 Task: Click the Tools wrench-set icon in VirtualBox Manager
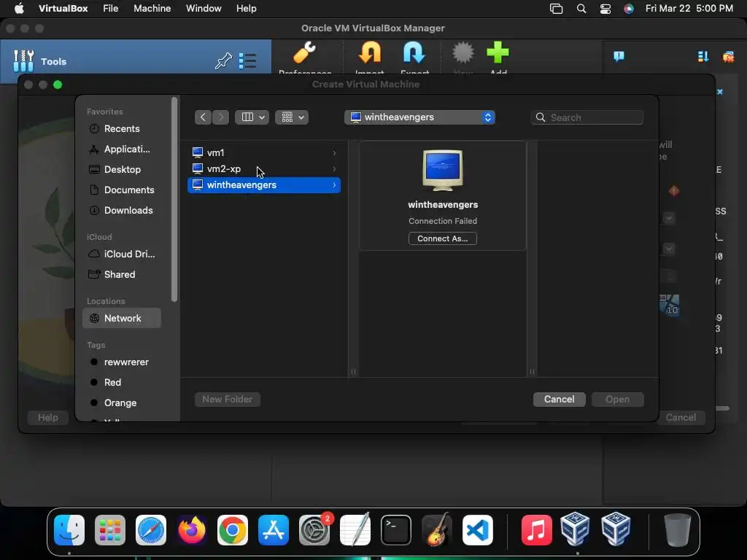click(x=23, y=61)
